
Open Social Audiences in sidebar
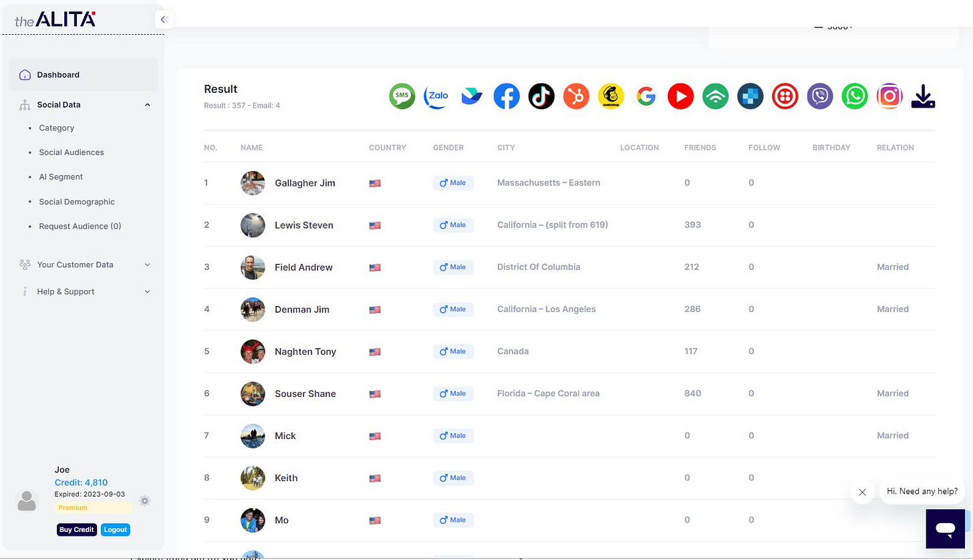pyautogui.click(x=72, y=152)
